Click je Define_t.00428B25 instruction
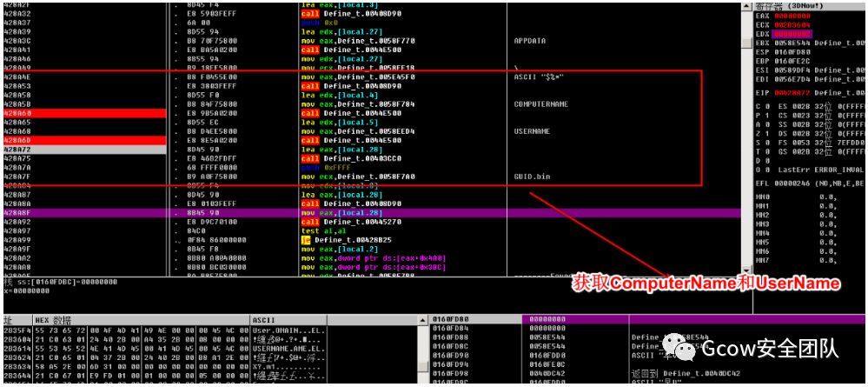 tap(348, 240)
